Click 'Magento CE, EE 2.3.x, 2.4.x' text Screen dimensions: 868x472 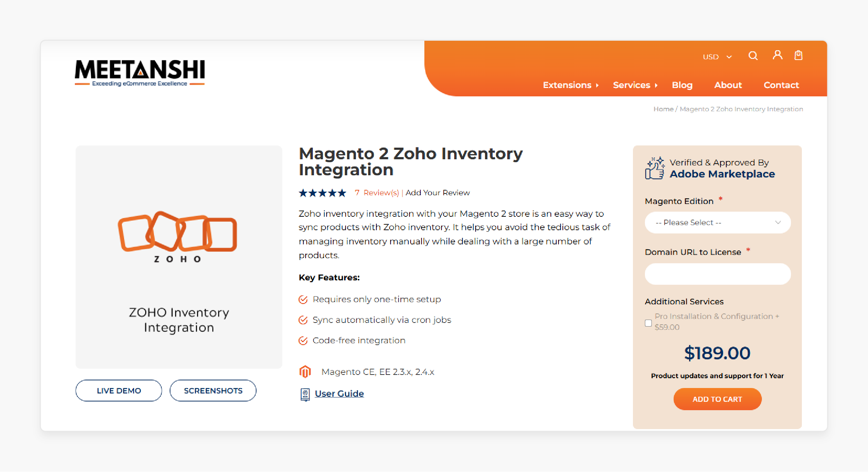pos(378,372)
